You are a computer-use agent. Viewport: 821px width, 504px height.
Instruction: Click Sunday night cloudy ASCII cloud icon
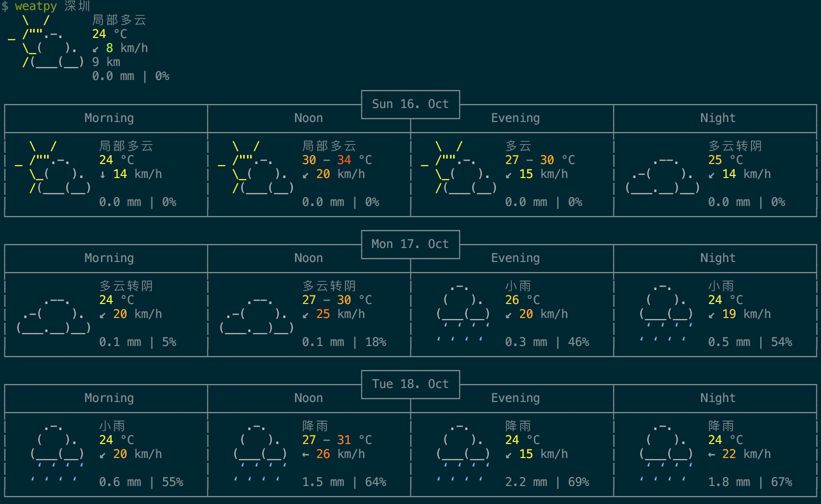click(662, 174)
